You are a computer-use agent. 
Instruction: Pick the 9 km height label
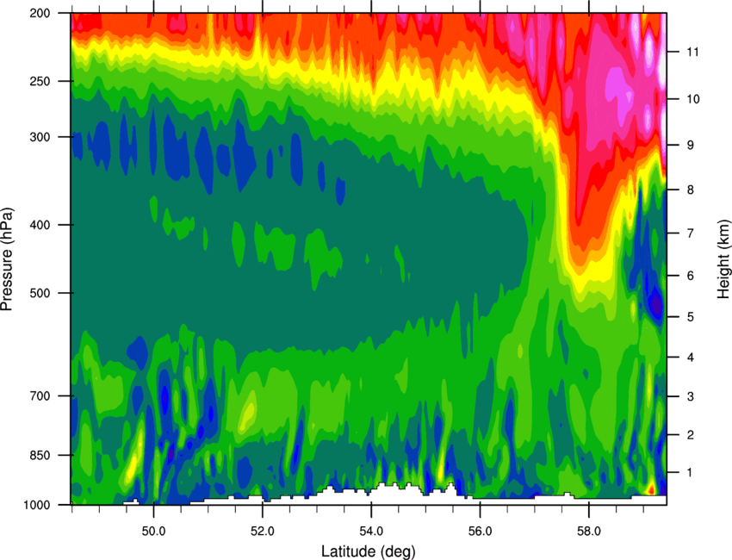pos(690,146)
